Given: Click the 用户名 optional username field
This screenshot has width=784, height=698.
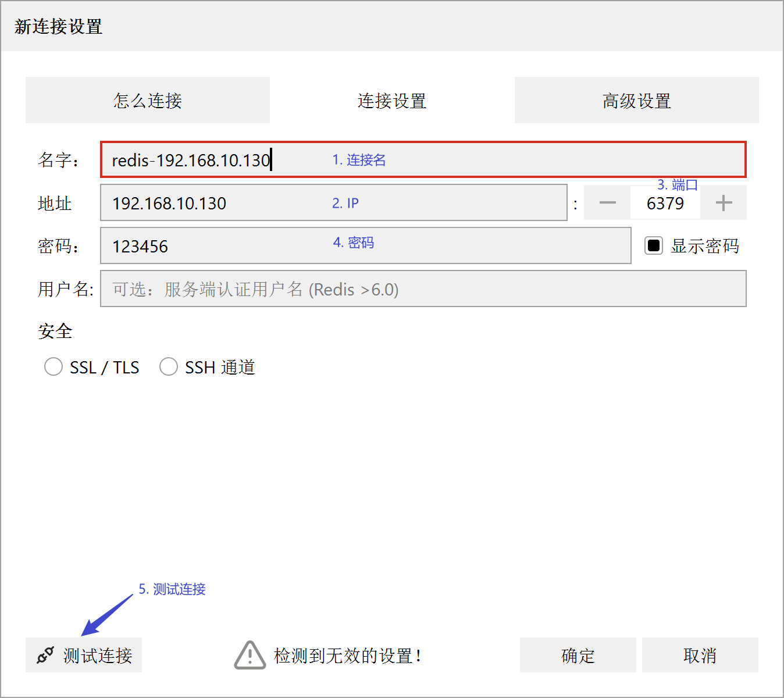Looking at the screenshot, I should click(423, 289).
